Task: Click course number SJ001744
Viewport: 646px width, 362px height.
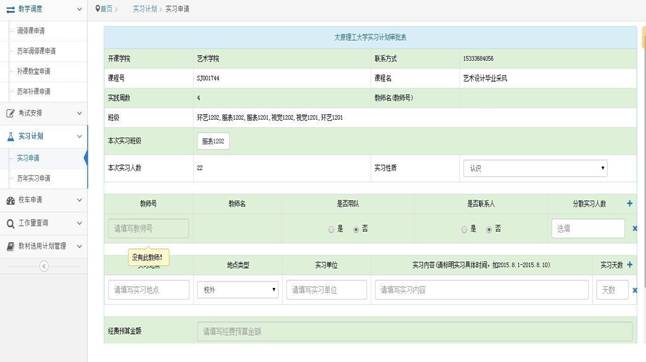Action: pyautogui.click(x=208, y=78)
